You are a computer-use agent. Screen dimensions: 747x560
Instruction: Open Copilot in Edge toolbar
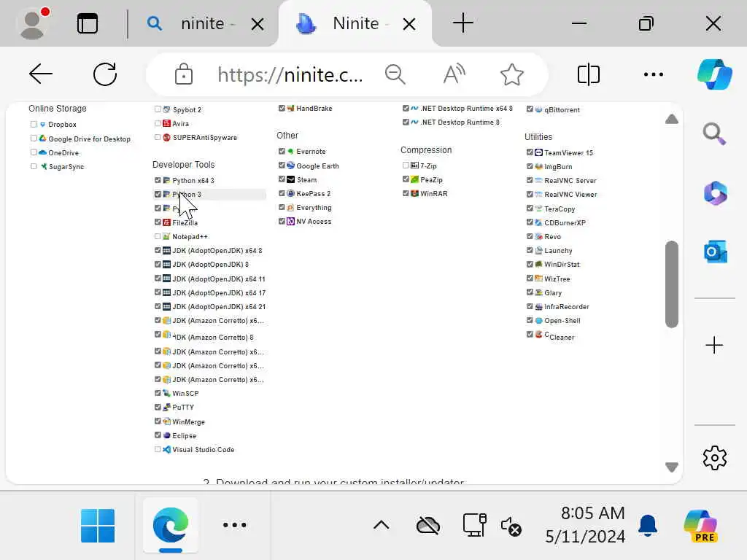click(715, 74)
